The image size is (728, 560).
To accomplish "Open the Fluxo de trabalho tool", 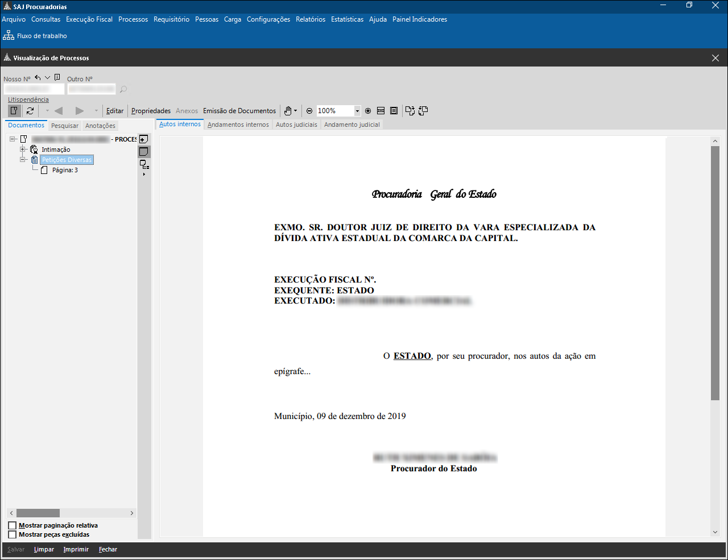I will coord(40,35).
